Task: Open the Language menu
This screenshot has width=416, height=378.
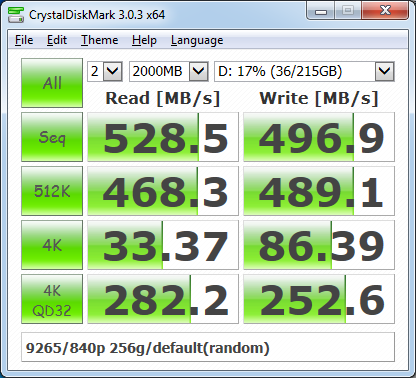Action: [197, 40]
